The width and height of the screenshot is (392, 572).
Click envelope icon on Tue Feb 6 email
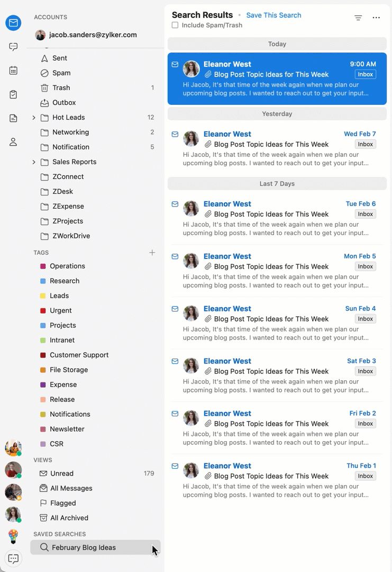pos(175,204)
